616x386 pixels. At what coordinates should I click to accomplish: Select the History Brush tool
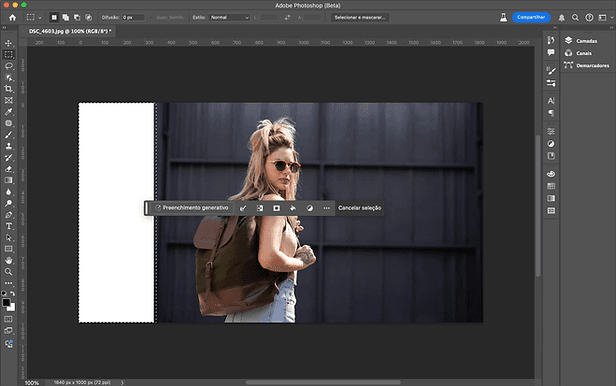pyautogui.click(x=8, y=157)
